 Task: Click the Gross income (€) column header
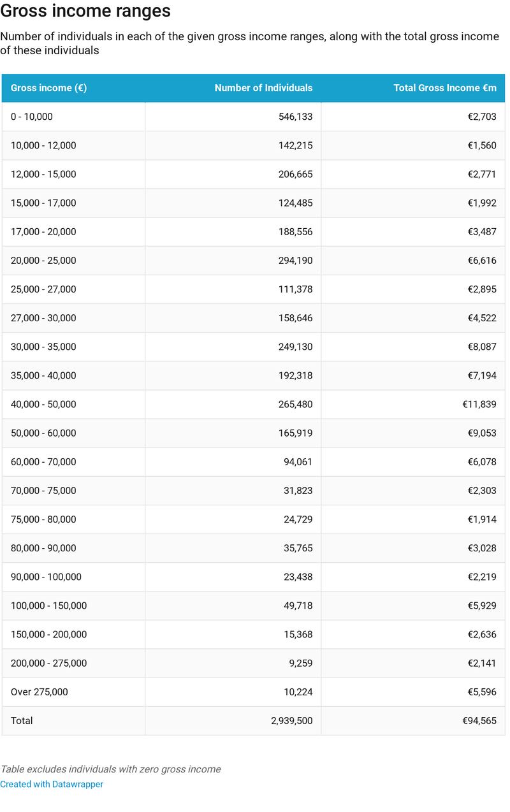(x=48, y=88)
